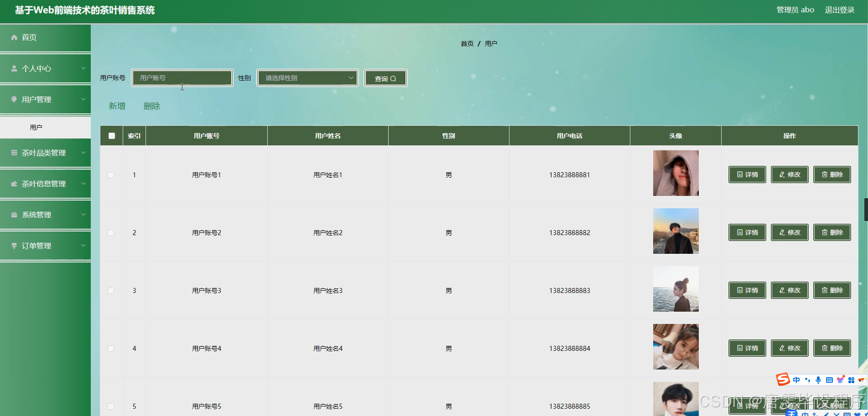Expand the 茶叶信息管理 menu chevron
The width and height of the screenshot is (868, 416).
pos(83,184)
